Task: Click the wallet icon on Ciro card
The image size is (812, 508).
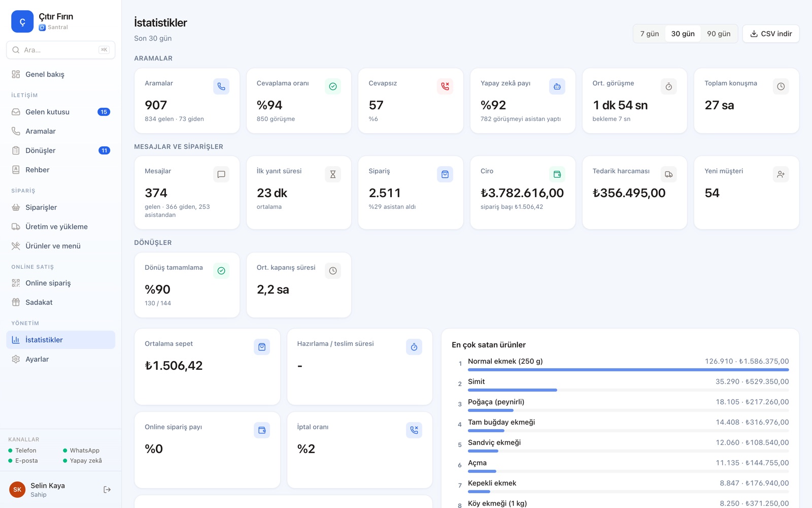Action: 557,174
